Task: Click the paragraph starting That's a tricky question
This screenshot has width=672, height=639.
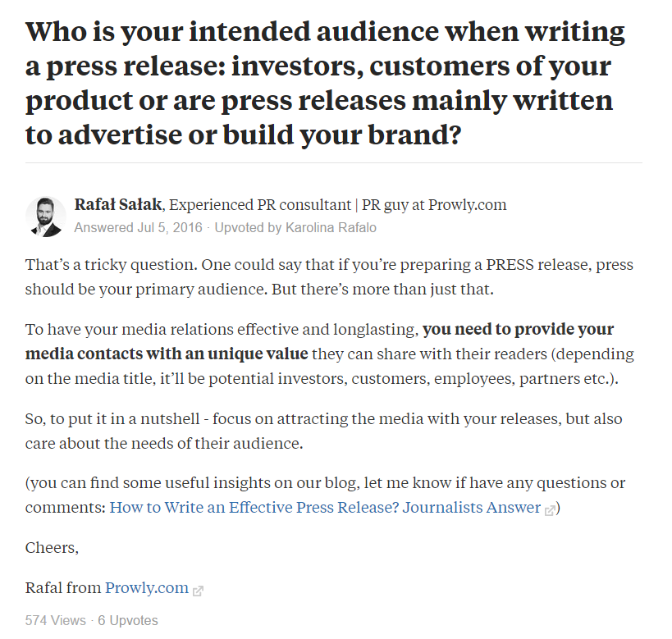Action: tap(328, 278)
